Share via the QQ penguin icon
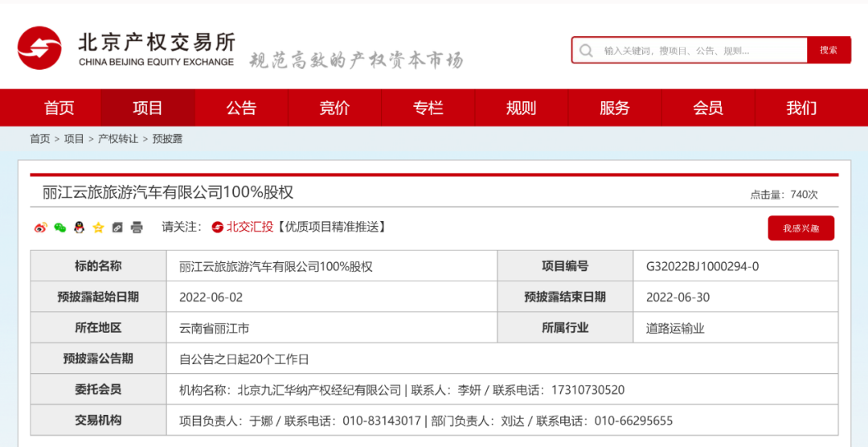 79,228
